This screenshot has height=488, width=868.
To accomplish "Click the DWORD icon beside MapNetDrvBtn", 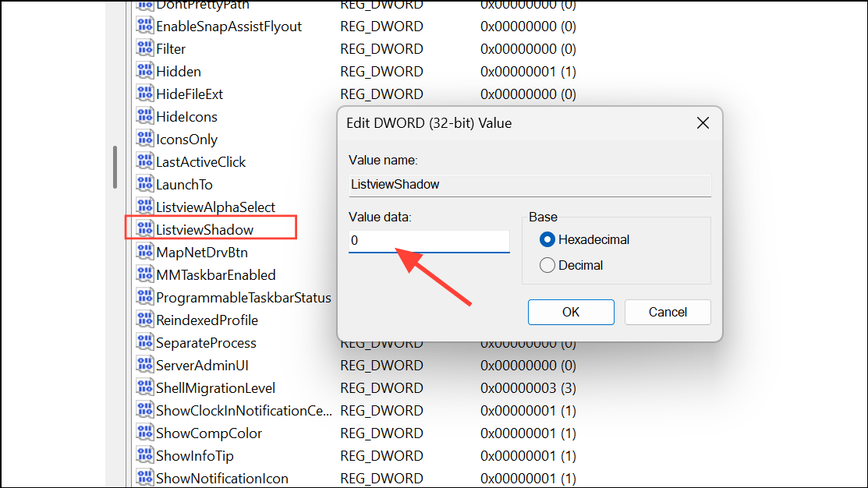I will 145,252.
